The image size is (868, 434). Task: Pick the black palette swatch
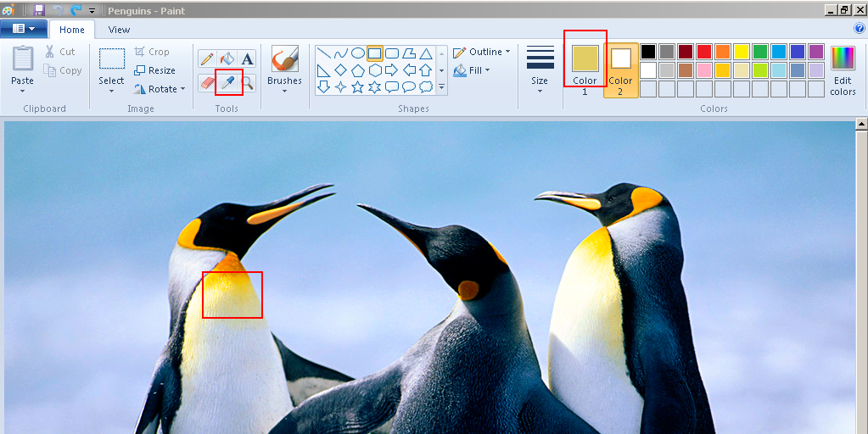pos(648,52)
